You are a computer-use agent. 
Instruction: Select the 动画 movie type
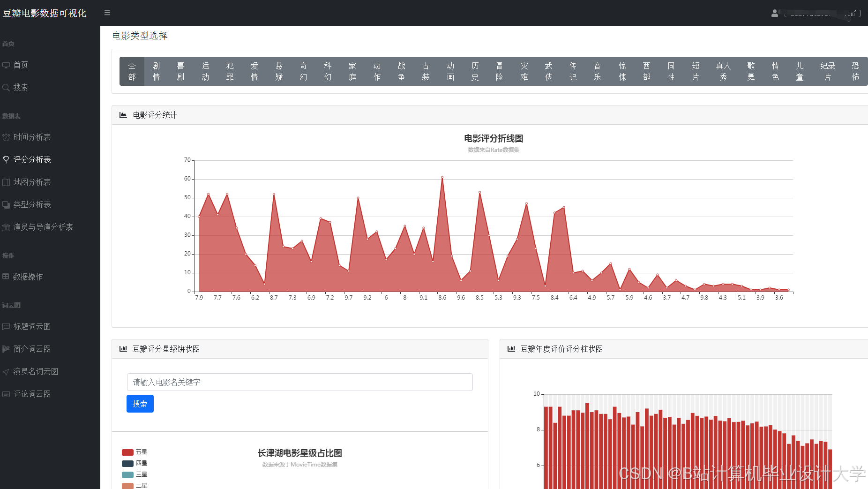pos(450,71)
